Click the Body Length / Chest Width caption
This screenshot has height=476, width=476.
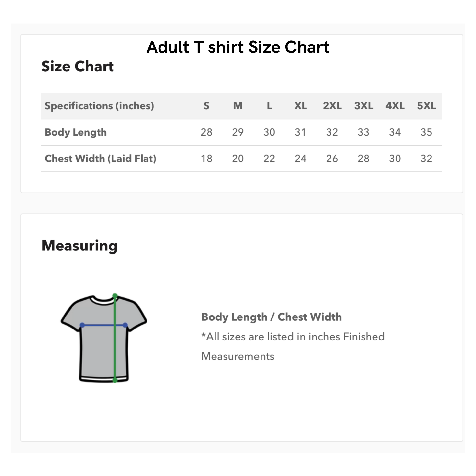tap(272, 317)
